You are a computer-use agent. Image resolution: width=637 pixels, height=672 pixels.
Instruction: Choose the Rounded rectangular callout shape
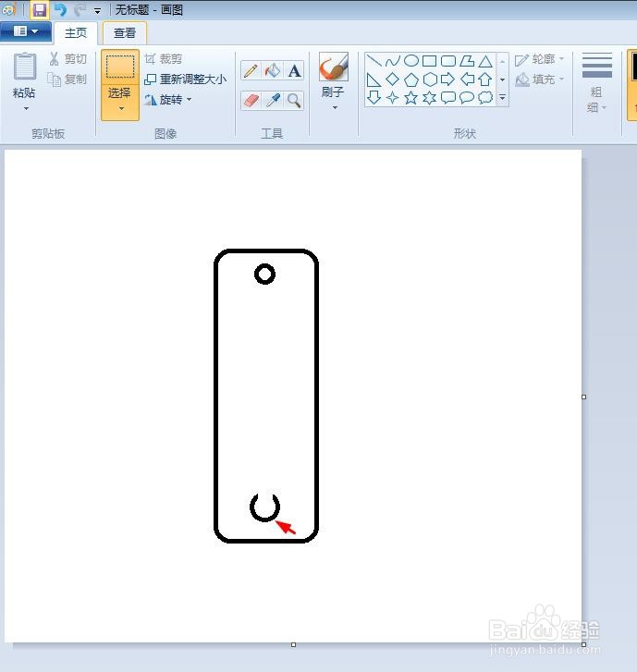[448, 98]
